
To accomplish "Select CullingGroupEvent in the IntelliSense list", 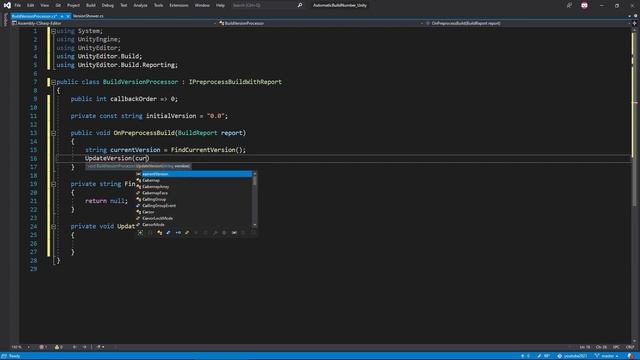I will (x=194, y=206).
